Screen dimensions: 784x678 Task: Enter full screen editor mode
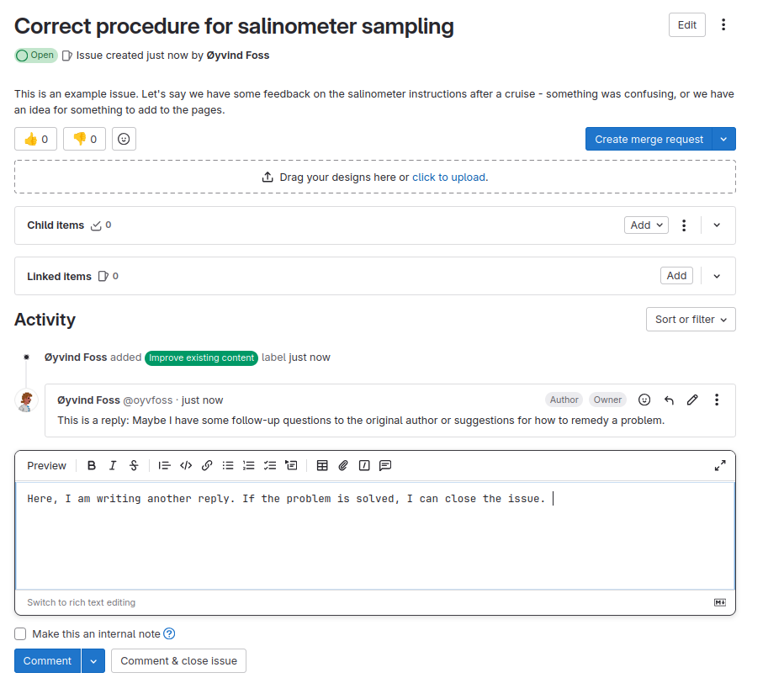point(720,465)
